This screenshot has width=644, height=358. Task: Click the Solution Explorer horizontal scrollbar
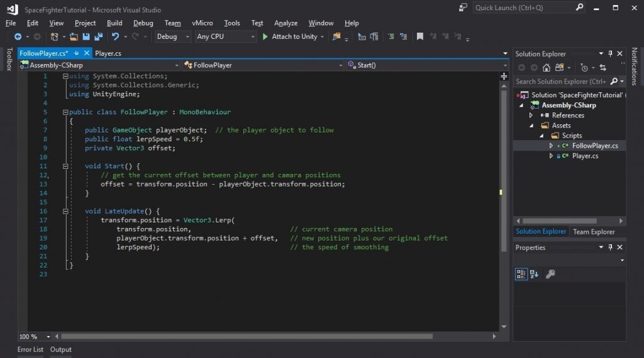tap(559, 221)
